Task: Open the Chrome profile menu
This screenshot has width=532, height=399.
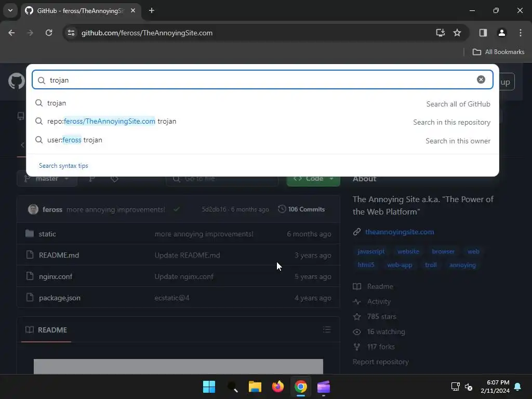Action: [x=501, y=33]
